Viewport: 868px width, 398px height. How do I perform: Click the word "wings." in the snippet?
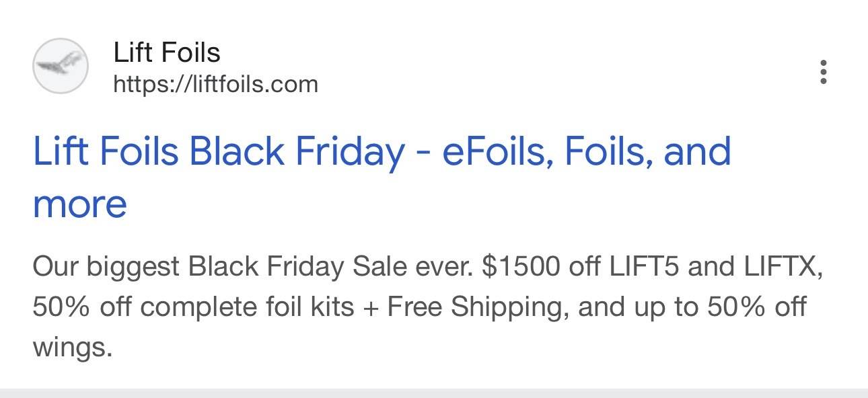click(70, 348)
